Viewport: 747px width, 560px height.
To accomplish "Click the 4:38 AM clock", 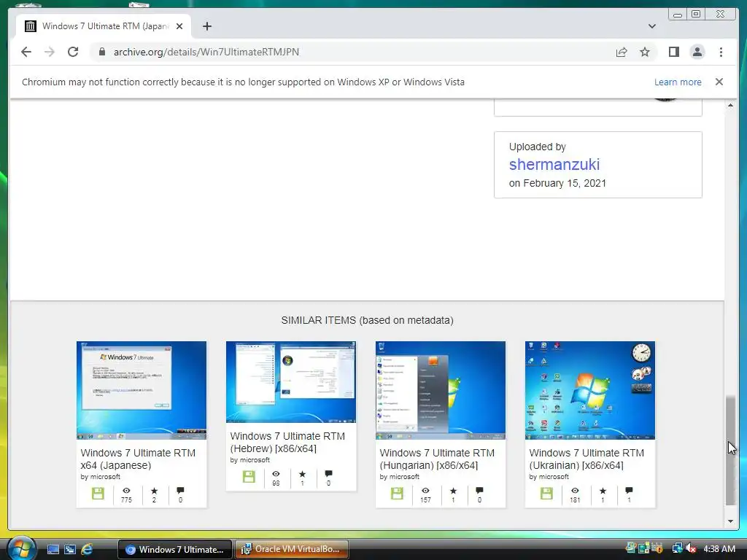I will [x=719, y=548].
